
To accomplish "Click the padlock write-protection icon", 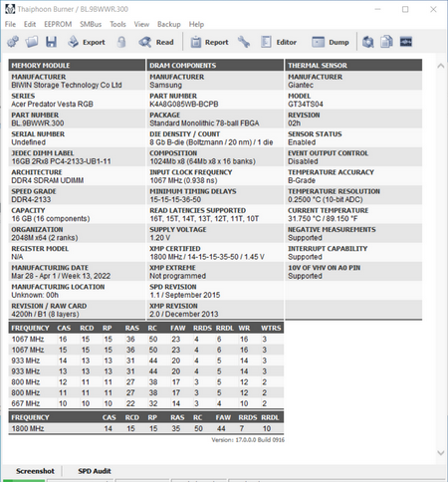I will pos(121,42).
